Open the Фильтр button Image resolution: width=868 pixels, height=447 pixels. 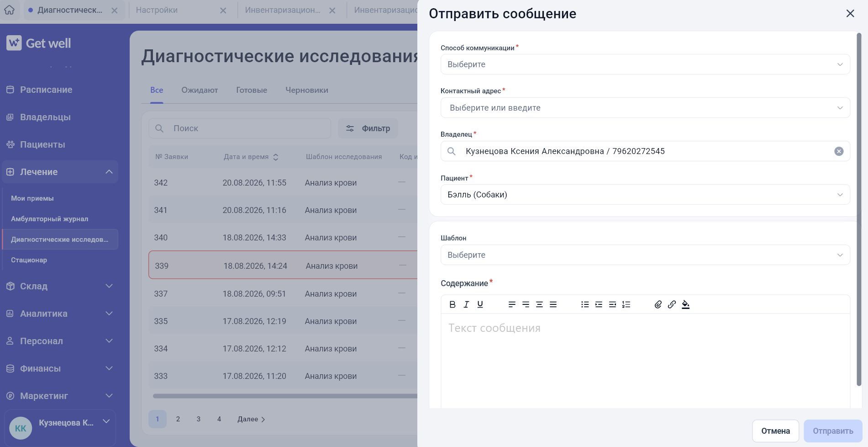368,128
